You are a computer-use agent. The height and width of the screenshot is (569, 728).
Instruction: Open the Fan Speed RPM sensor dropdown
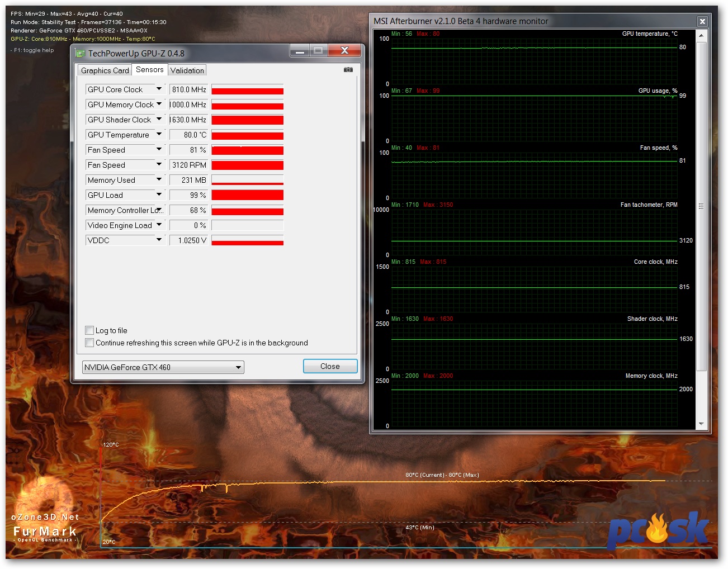[159, 165]
